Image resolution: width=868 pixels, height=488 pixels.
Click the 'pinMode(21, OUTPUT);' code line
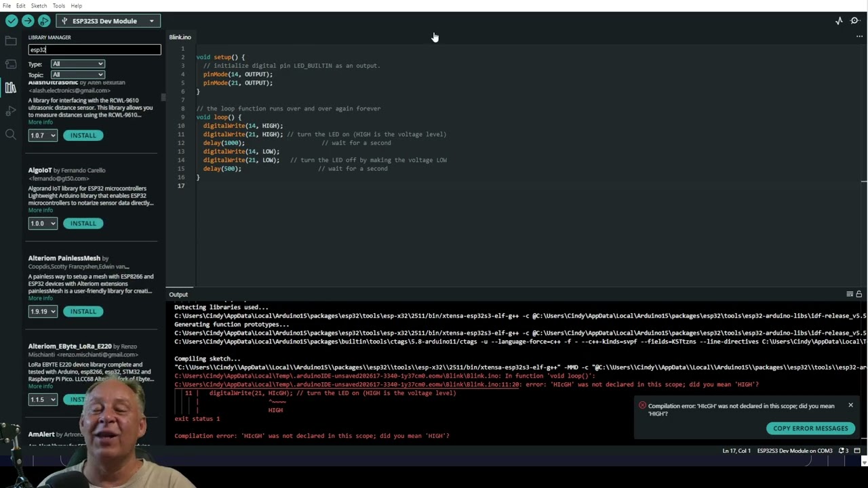tap(238, 83)
